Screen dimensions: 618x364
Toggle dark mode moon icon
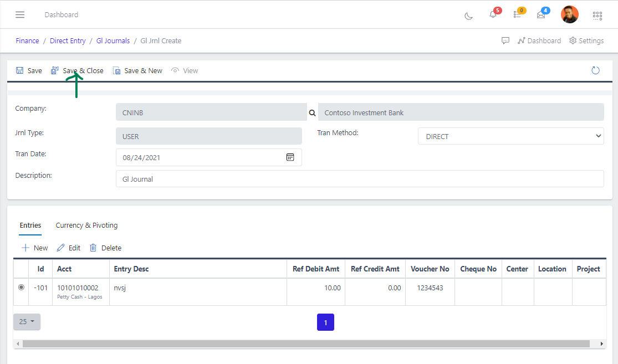pos(468,16)
